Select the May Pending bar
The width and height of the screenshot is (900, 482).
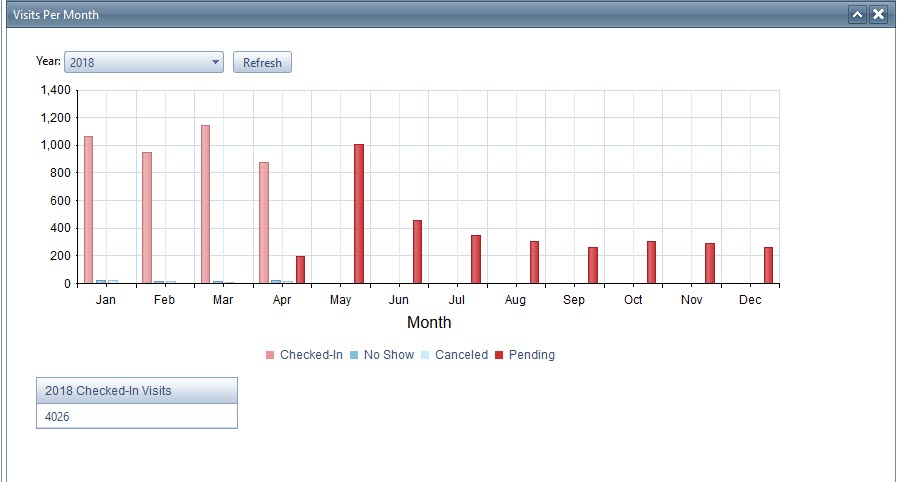pos(359,214)
